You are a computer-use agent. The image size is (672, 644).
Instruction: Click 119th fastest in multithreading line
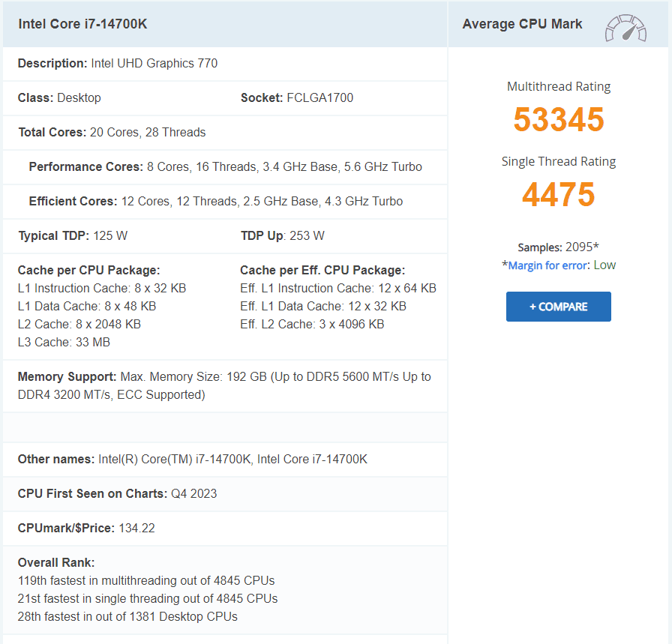[146, 580]
